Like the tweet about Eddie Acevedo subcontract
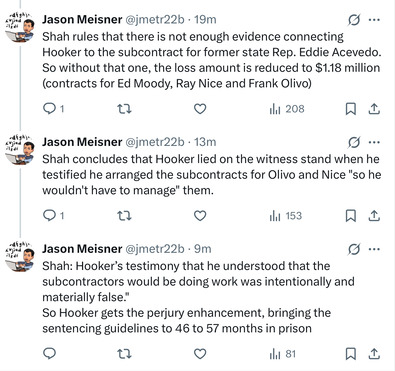Screen dimensions: 395x371 click(200, 109)
